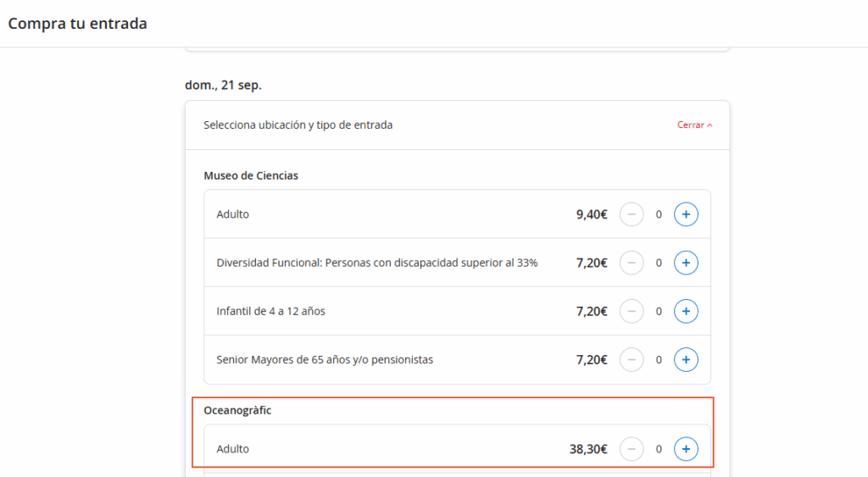This screenshot has width=868, height=477.
Task: Increase Museo de Ciencias Adulto ticket count
Action: (686, 214)
